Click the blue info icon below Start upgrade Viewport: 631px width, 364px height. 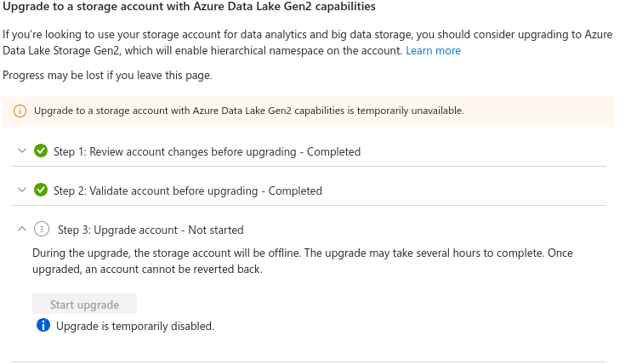pos(43,326)
